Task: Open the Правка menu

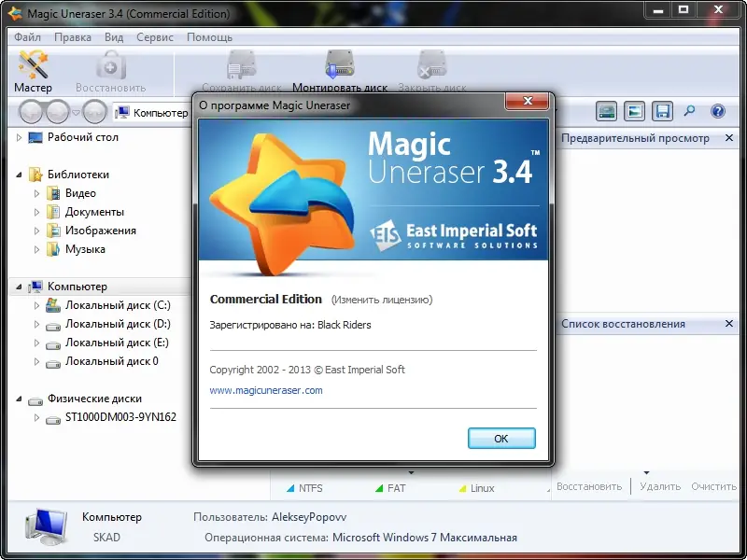Action: pyautogui.click(x=73, y=37)
